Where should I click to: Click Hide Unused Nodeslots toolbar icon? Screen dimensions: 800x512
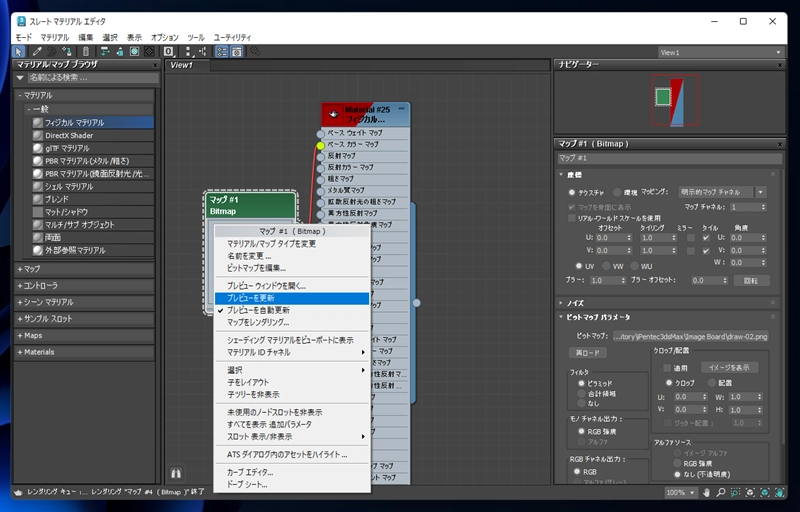click(119, 52)
